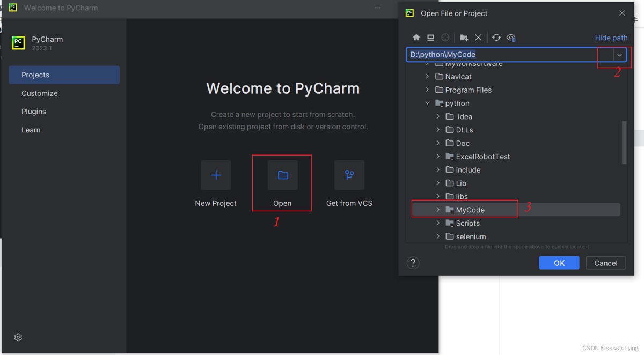Select the Projects tab in sidebar
644x355 pixels.
pyautogui.click(x=64, y=75)
